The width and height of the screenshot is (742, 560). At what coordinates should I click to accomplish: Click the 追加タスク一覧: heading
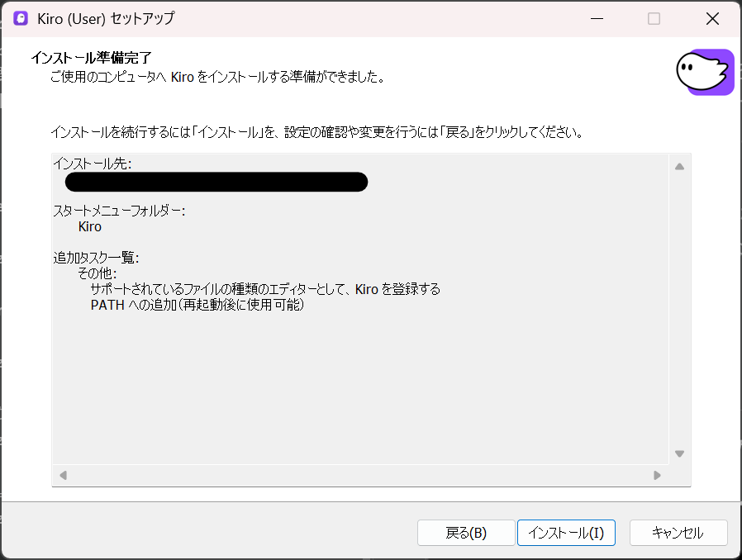pos(96,258)
